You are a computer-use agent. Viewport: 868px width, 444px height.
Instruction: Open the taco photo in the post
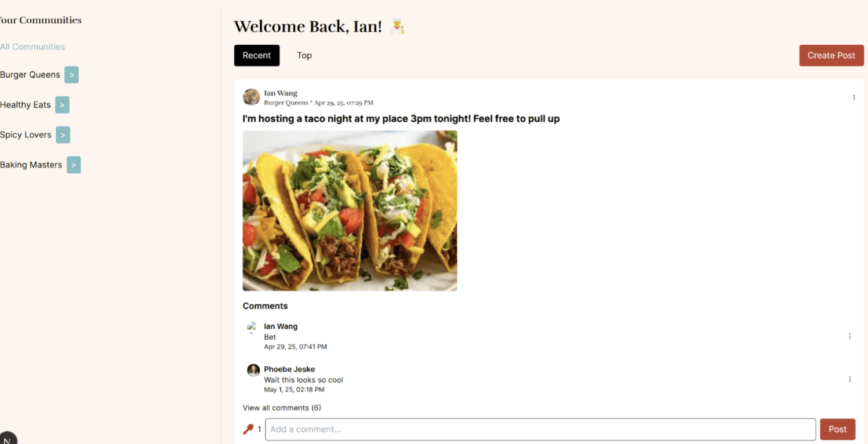[x=350, y=210]
